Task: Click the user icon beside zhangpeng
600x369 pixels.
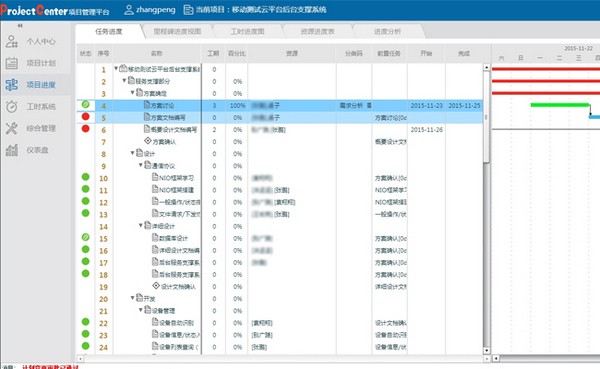Action: pyautogui.click(x=129, y=10)
